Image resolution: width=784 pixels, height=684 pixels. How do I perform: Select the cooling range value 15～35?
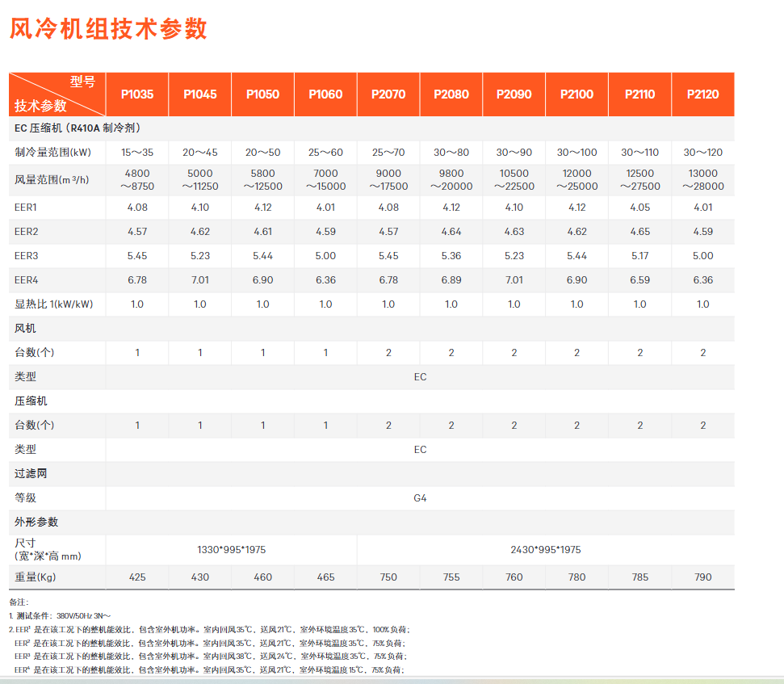point(137,152)
